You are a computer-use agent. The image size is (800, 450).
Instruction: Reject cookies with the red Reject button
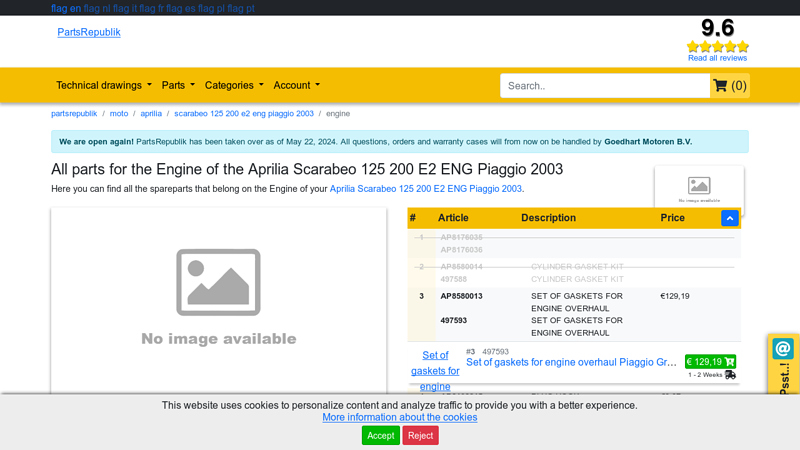coord(420,435)
